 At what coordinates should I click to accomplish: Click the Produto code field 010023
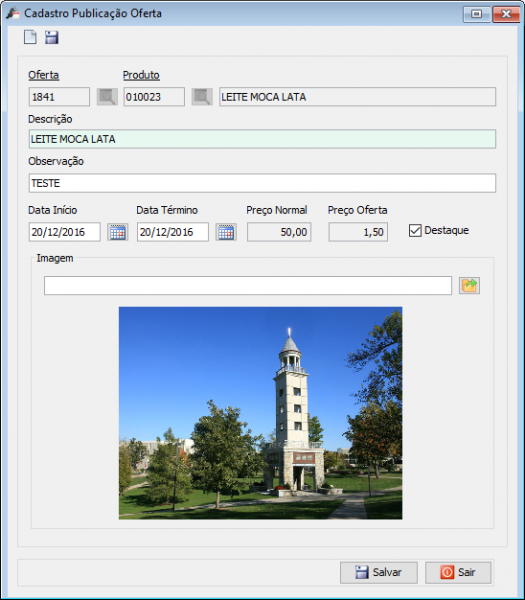pyautogui.click(x=154, y=97)
